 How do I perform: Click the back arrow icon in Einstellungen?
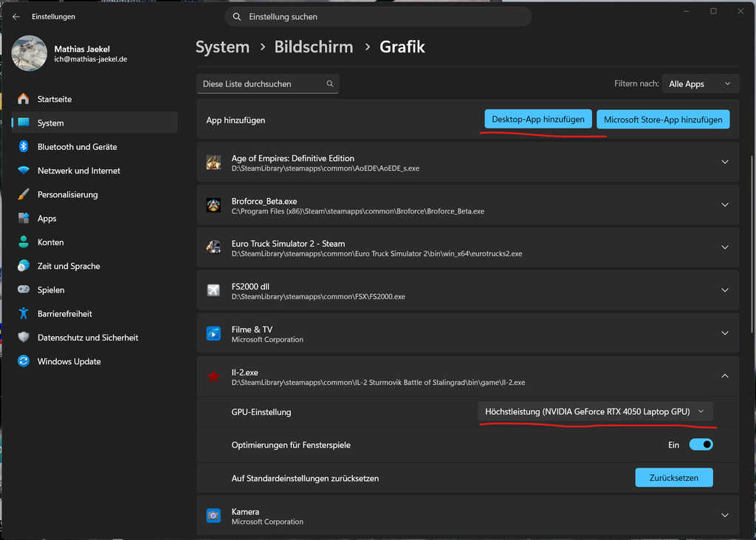[16, 16]
